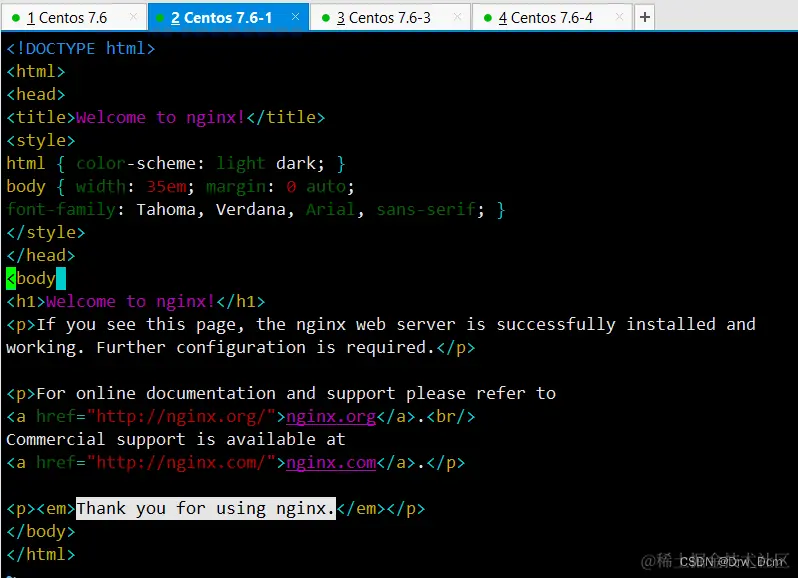Screen dimensions: 798x578
Task: Close the 2 Centos 7.6-1 tab
Action: click(295, 17)
